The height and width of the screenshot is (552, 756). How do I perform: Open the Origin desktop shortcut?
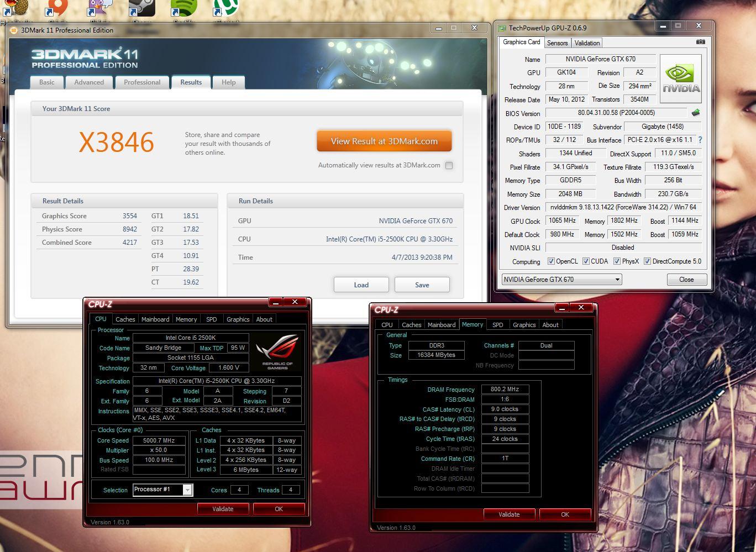(57, 8)
